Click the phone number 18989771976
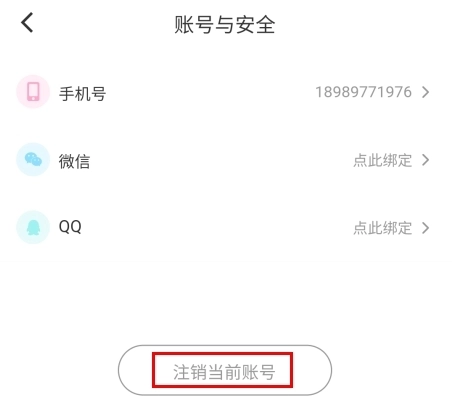Image resolution: width=456 pixels, height=402 pixels. (364, 92)
